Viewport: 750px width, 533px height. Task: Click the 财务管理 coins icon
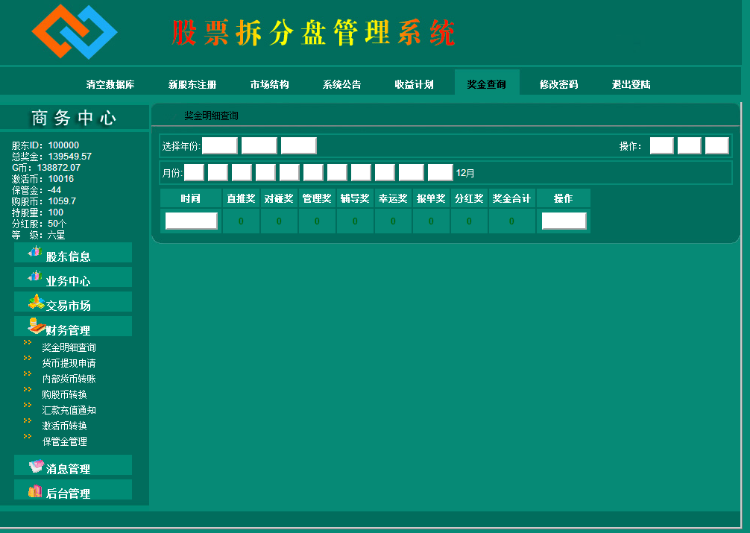click(36, 326)
